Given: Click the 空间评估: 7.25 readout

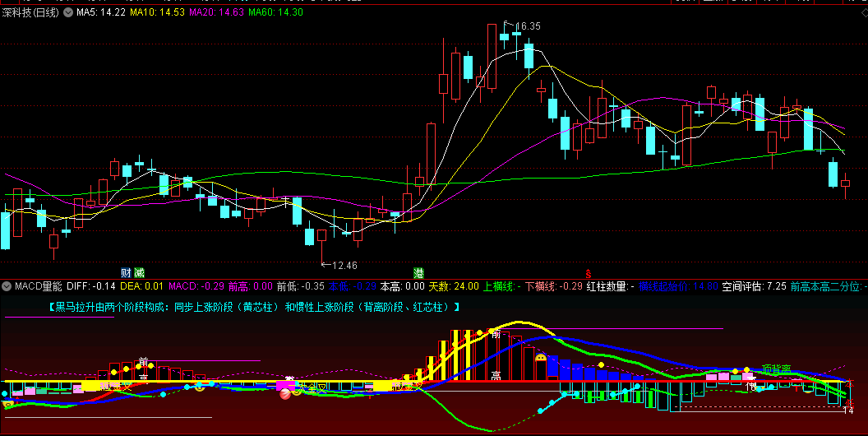Looking at the screenshot, I should coord(754,286).
